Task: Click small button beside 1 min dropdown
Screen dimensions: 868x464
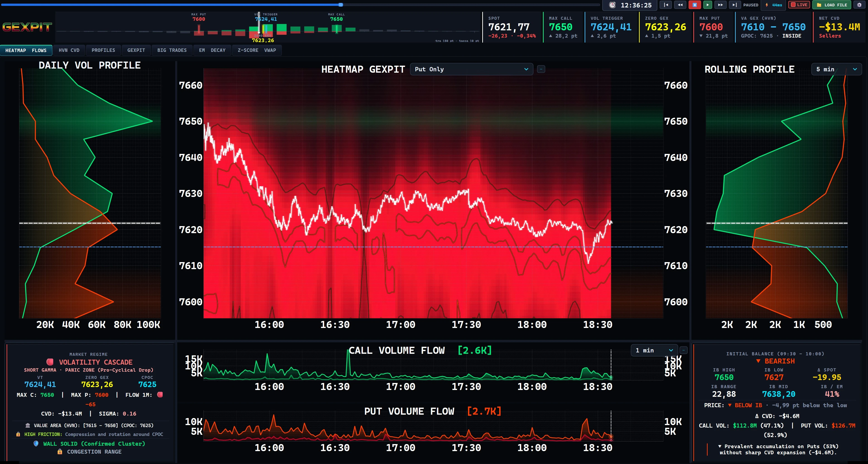Action: coord(683,350)
